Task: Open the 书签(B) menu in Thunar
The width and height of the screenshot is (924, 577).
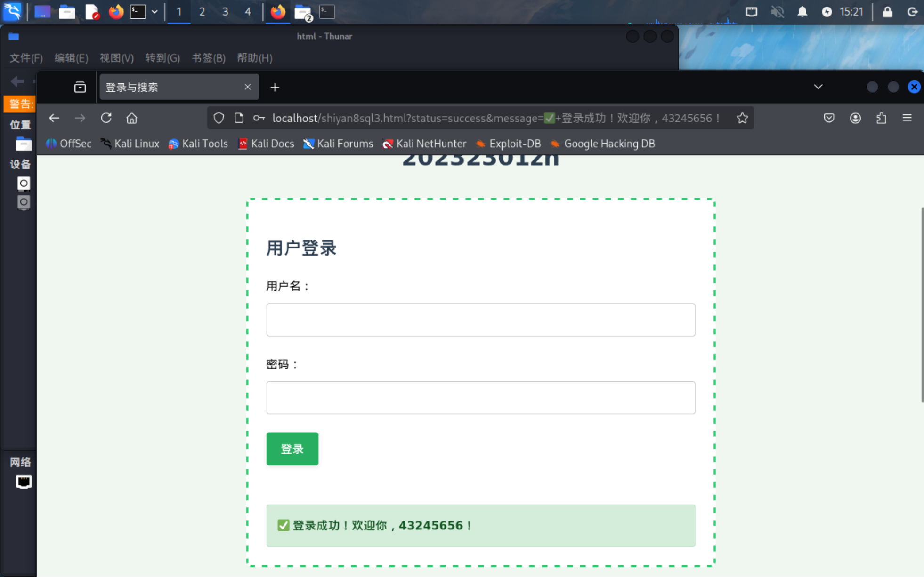Action: point(208,58)
